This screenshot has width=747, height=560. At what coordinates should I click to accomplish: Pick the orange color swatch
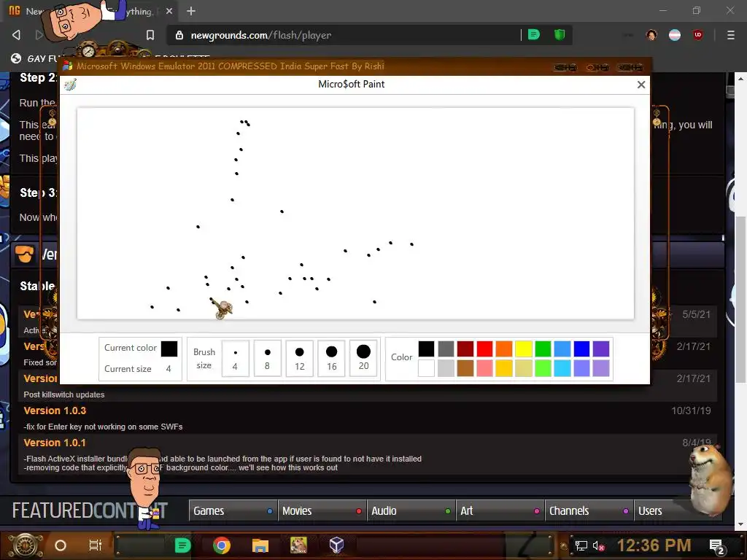tap(504, 349)
